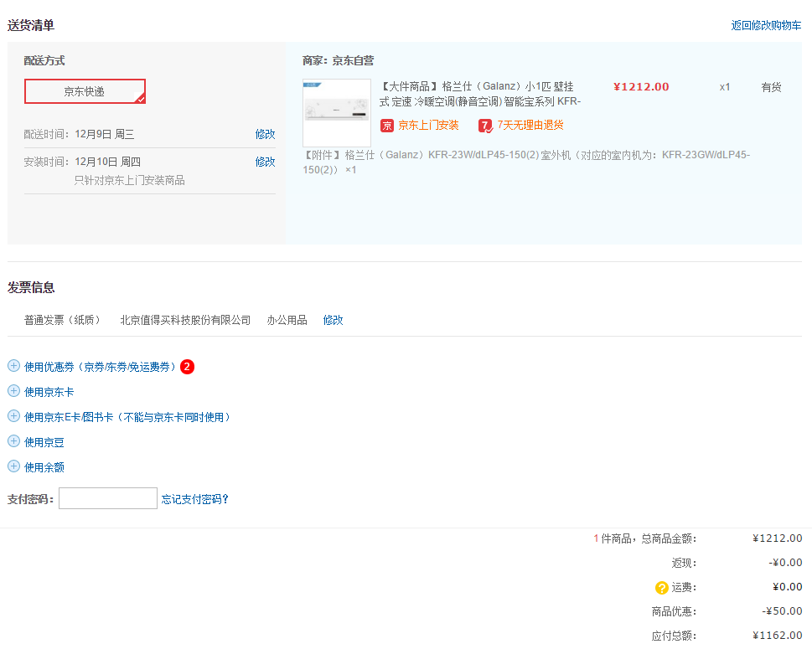Screen dimensions: 812x649
Task: Click the 运费 yellow question mark icon
Action: pyautogui.click(x=661, y=588)
